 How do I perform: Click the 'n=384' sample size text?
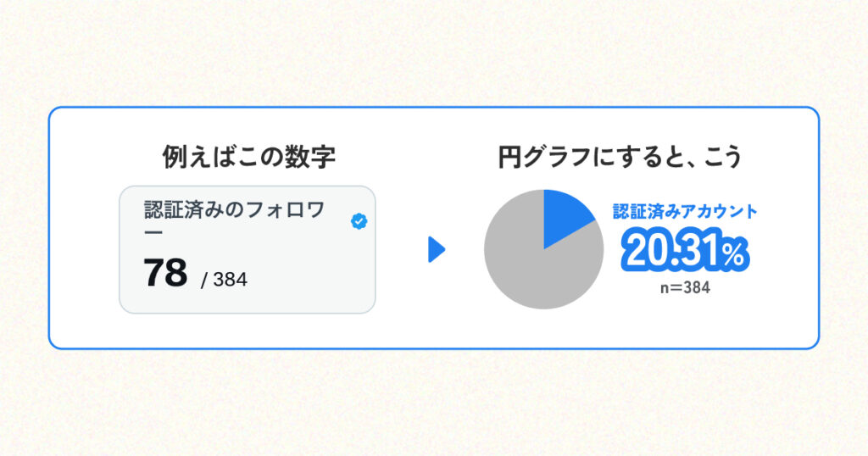[685, 288]
